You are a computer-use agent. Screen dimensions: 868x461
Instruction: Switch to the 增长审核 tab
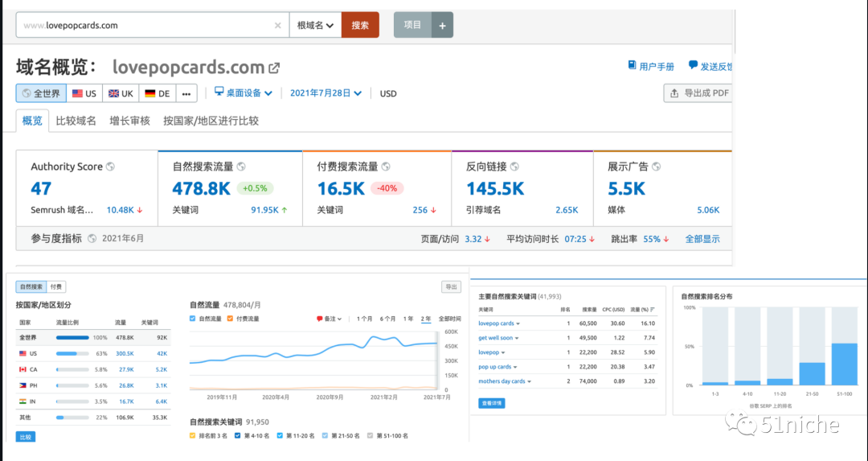point(129,121)
